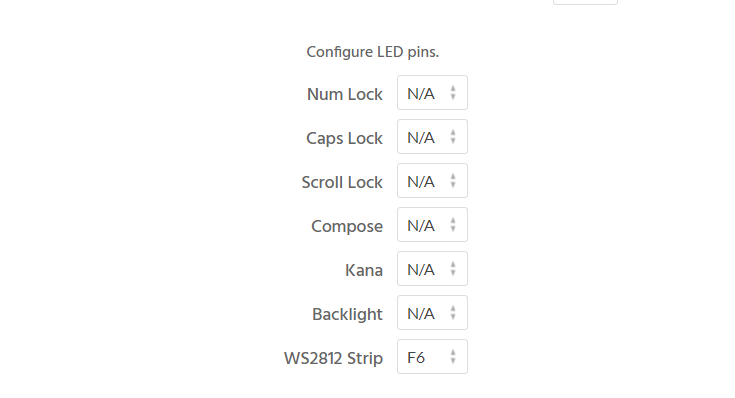Click the Caps Lock label
This screenshot has height=398, width=735.
(345, 138)
